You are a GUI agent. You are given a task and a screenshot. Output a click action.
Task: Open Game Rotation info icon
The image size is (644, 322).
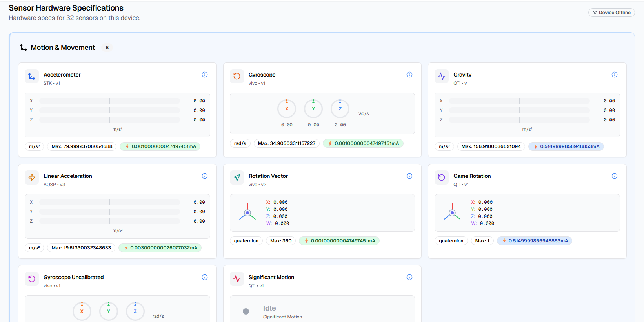[x=615, y=176]
